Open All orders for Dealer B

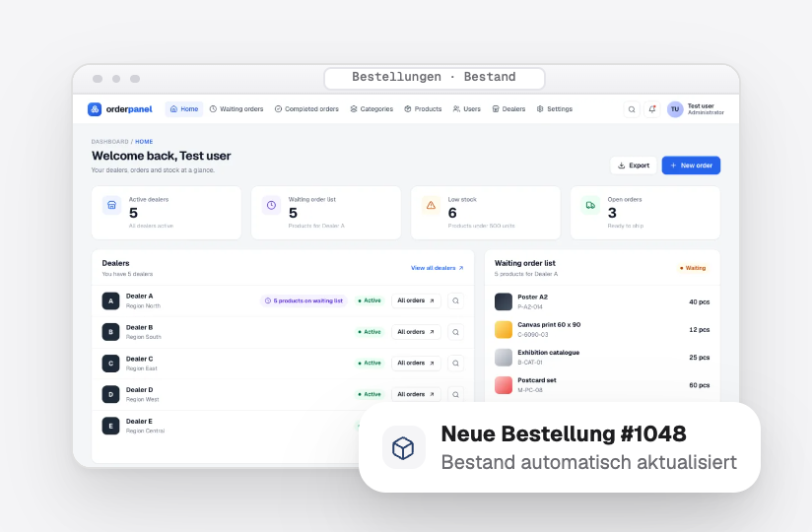point(416,332)
